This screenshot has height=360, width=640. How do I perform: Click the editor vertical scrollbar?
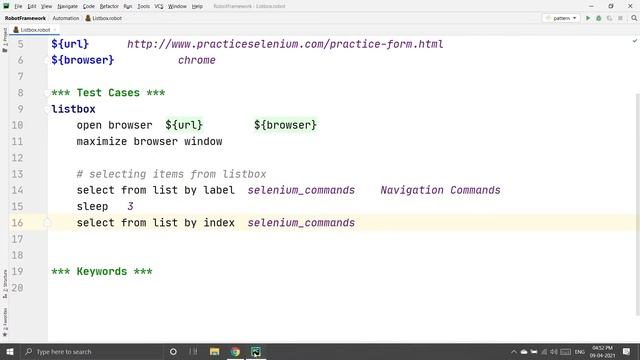pyautogui.click(x=638, y=204)
